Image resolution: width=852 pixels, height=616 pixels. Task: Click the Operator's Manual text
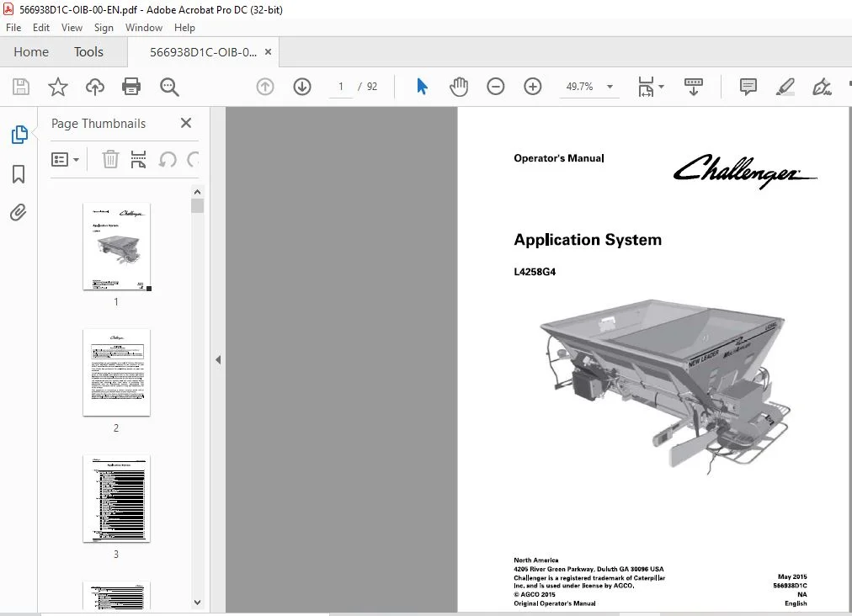[x=558, y=158]
